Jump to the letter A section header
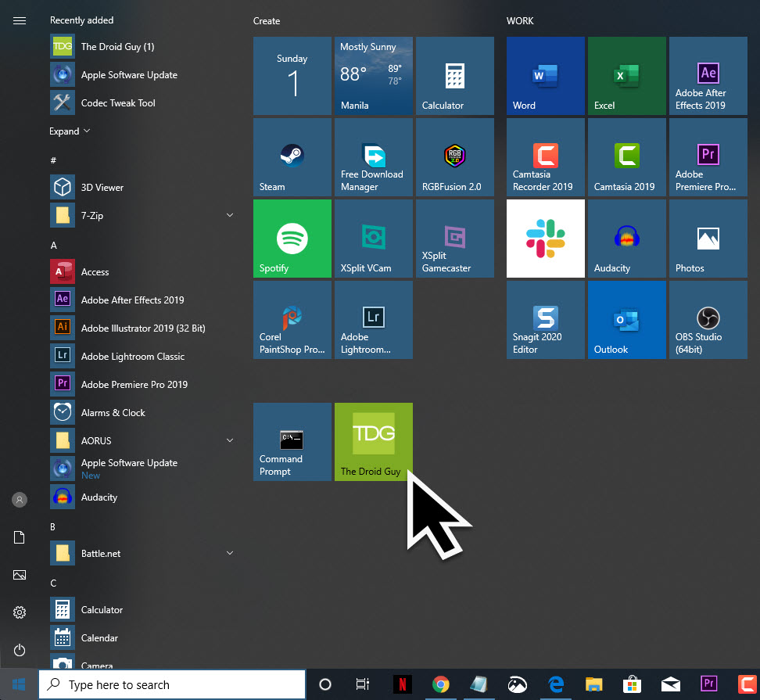The height and width of the screenshot is (700, 760). pos(54,246)
